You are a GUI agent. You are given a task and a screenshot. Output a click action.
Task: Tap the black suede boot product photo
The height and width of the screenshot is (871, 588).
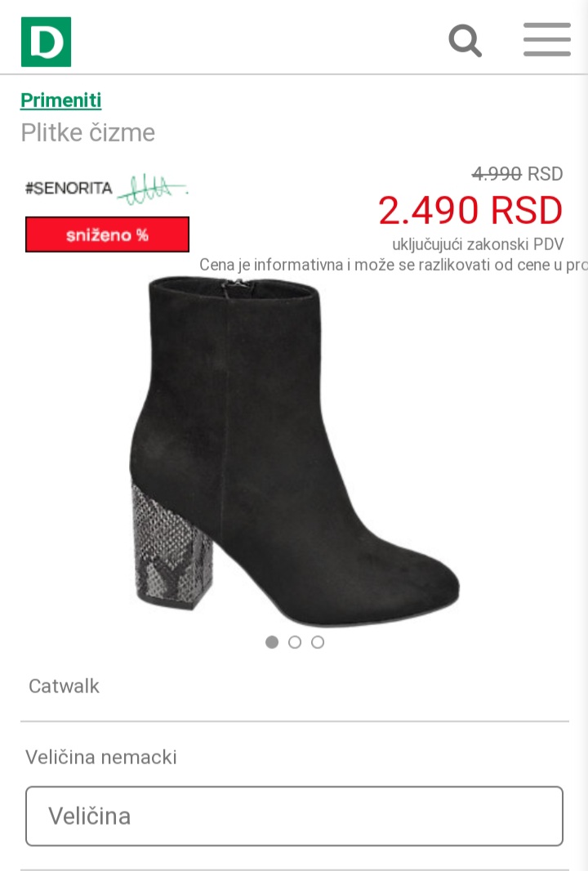(x=294, y=451)
